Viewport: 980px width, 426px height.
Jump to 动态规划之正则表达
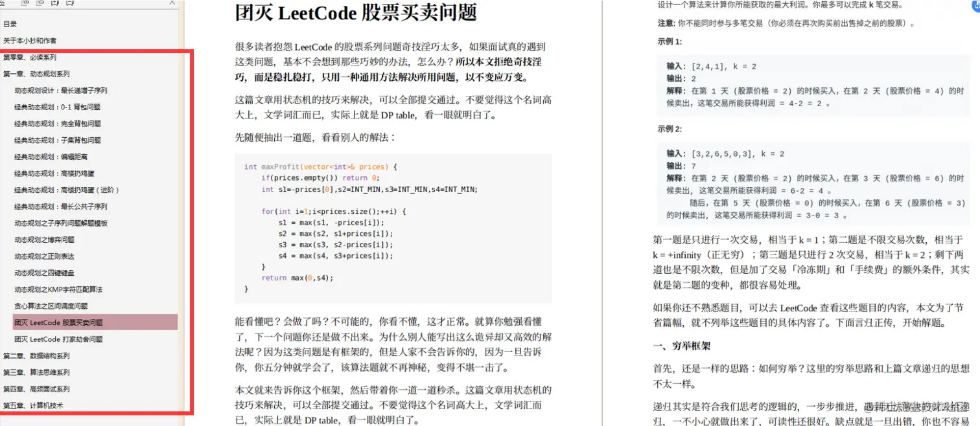45,256
